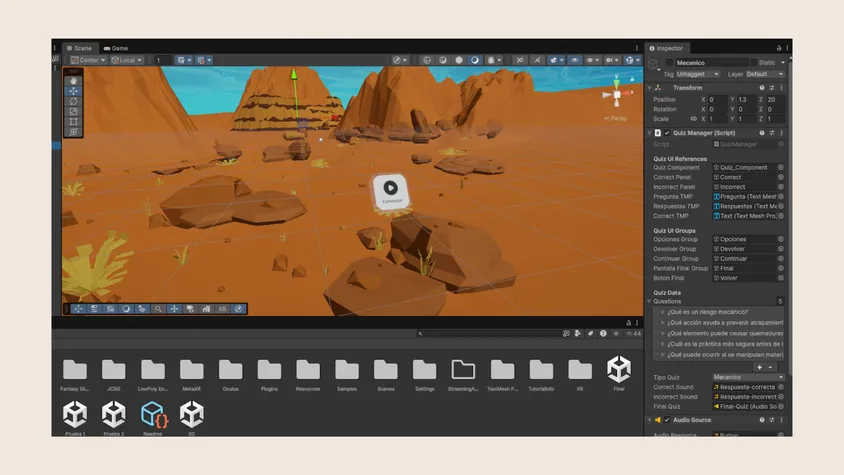This screenshot has width=844, height=475.
Task: Toggle the Static checkbox
Action: pyautogui.click(x=754, y=63)
